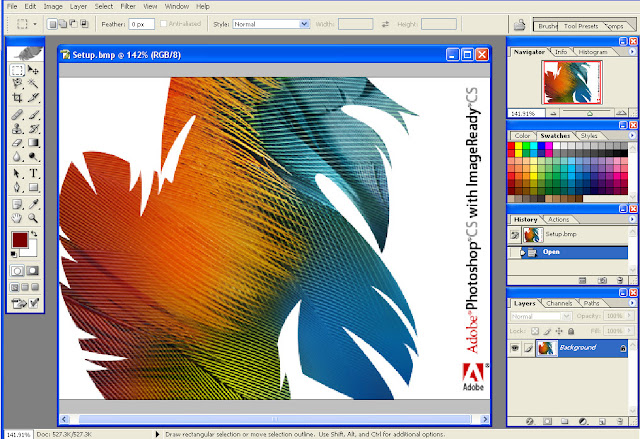Viewport: 640px width, 439px height.
Task: Select the Crop tool
Action: (x=17, y=98)
